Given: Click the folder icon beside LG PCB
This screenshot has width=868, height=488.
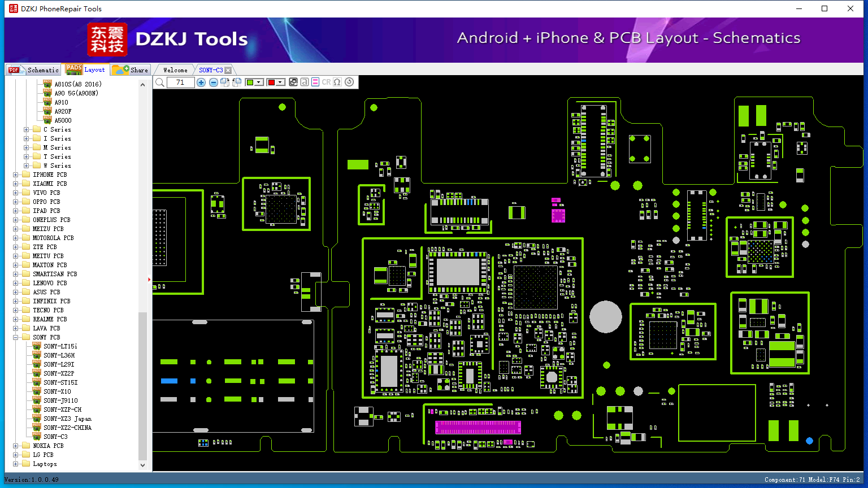Looking at the screenshot, I should [26, 455].
